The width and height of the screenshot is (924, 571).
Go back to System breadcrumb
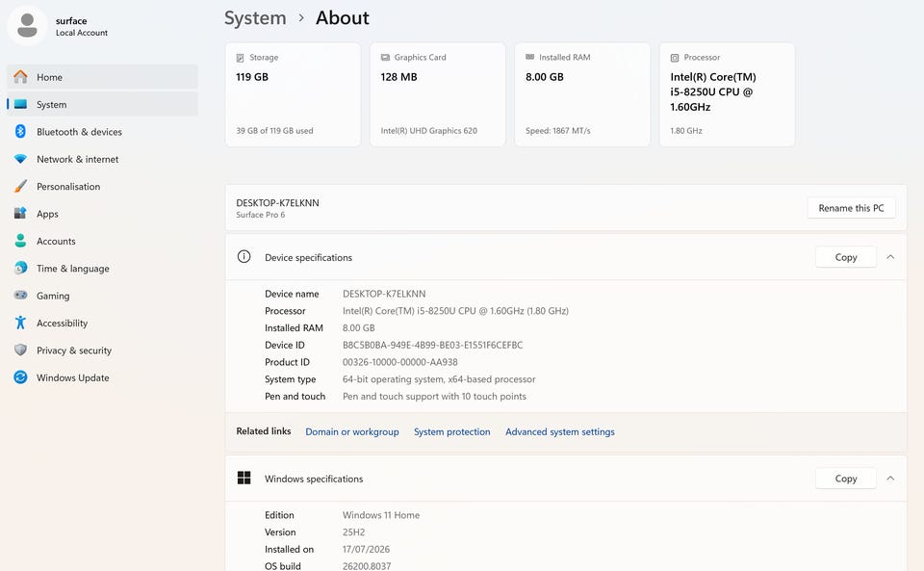pyautogui.click(x=255, y=18)
